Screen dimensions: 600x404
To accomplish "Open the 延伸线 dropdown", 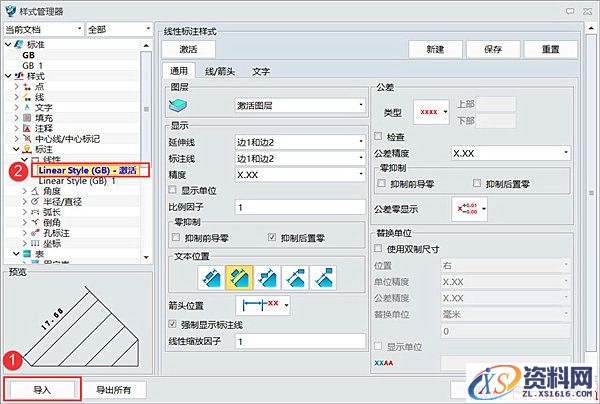I will (300, 142).
